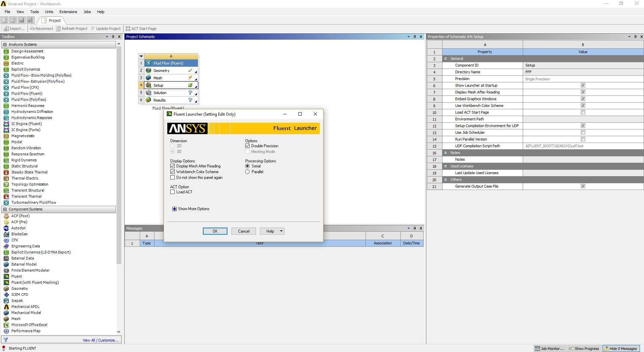Click the Explicit Dynamics toolbox icon
The width and height of the screenshot is (644, 352).
click(x=6, y=69)
